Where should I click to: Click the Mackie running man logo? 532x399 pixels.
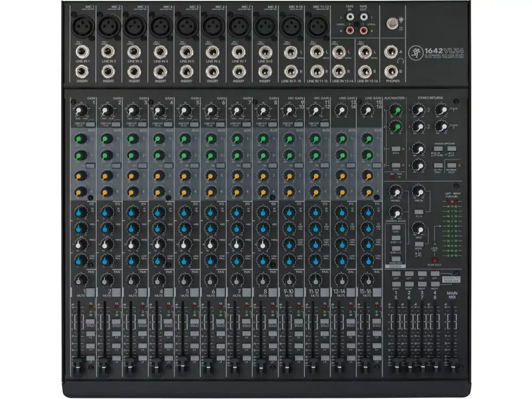point(415,54)
